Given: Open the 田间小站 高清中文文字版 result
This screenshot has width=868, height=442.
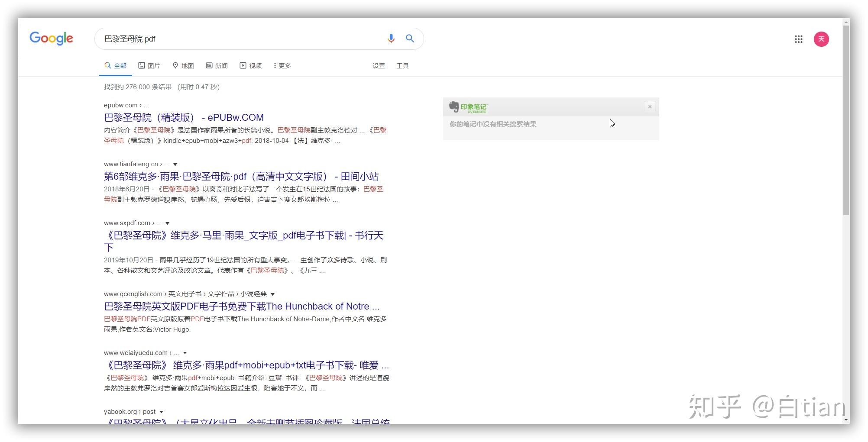Looking at the screenshot, I should coord(241,177).
